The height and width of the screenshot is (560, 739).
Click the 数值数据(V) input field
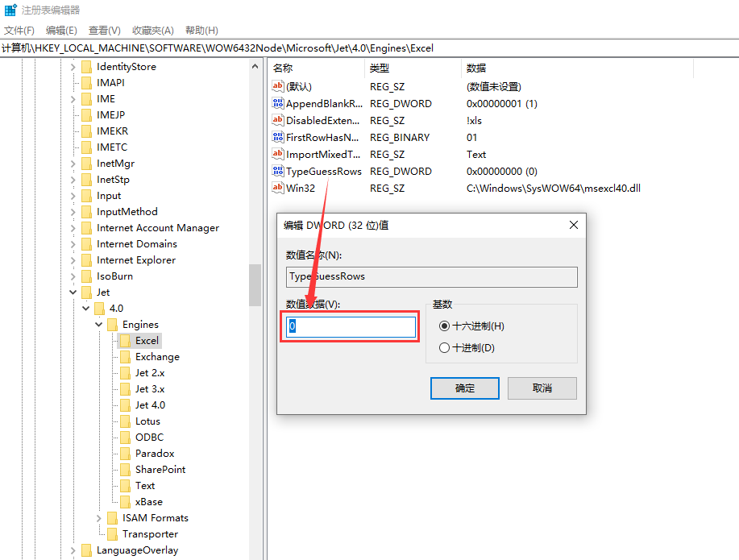pos(351,326)
